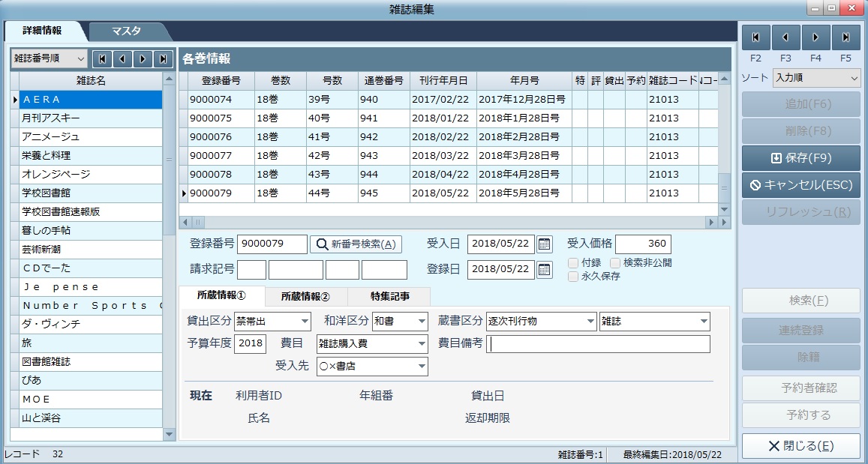This screenshot has height=464, width=868.
Task: Click the 費目備考 text field
Action: point(598,344)
